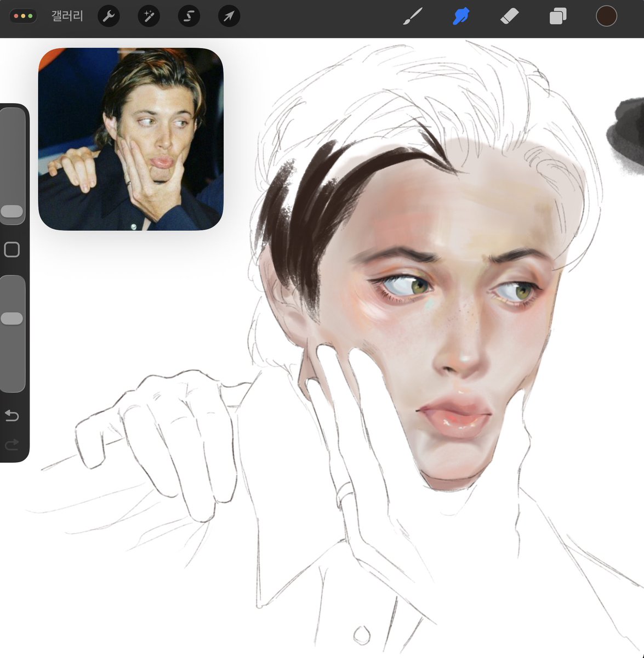Open the dark brown color swatch

tap(606, 16)
